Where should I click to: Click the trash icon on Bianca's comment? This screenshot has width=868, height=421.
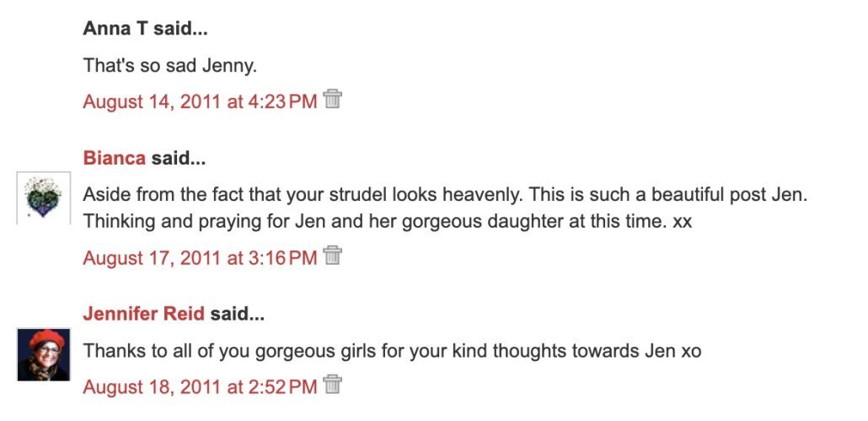(x=333, y=255)
